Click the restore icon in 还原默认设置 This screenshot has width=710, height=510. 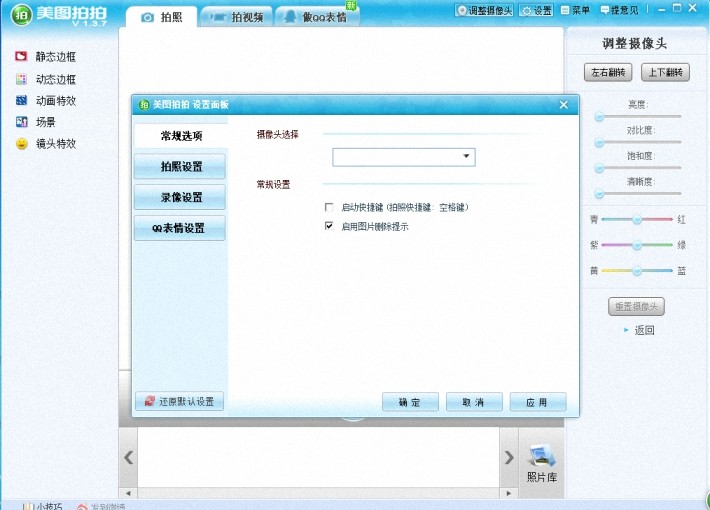[x=149, y=401]
